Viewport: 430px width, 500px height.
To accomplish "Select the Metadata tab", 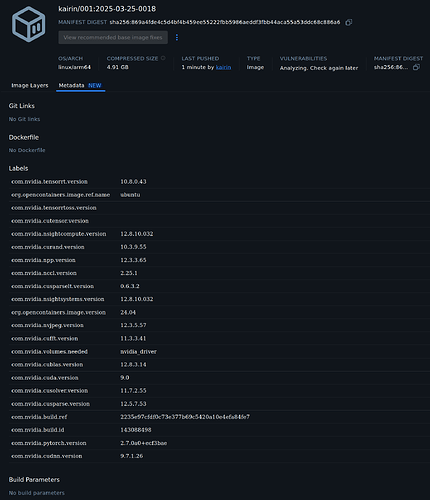I will (80, 85).
